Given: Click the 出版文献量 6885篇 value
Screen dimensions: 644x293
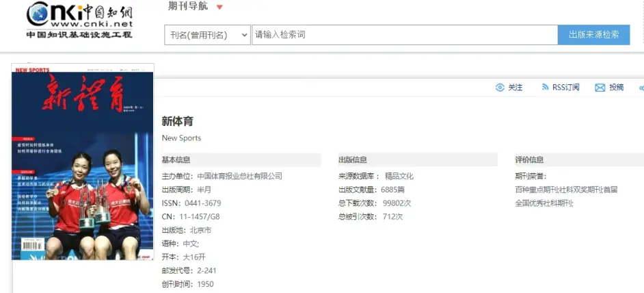Looking at the screenshot, I should 392,190.
